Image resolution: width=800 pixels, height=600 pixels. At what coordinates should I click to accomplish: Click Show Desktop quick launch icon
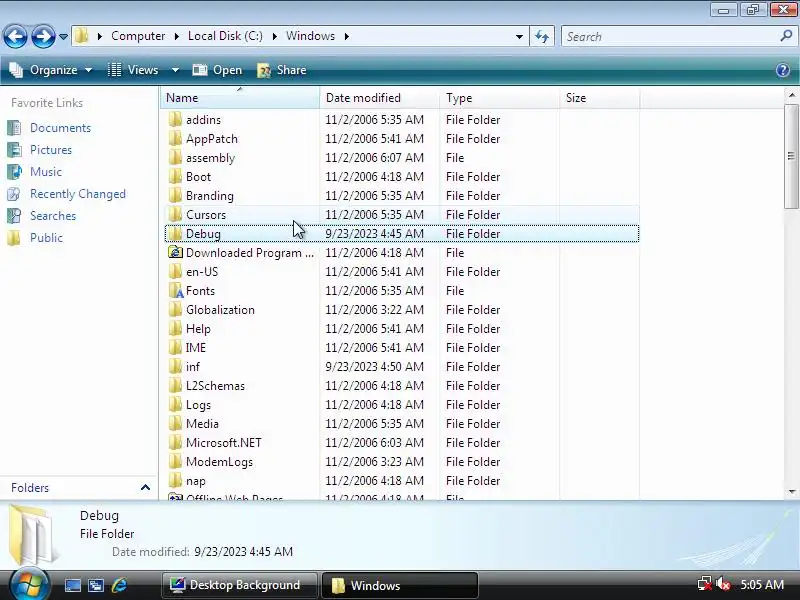point(72,585)
